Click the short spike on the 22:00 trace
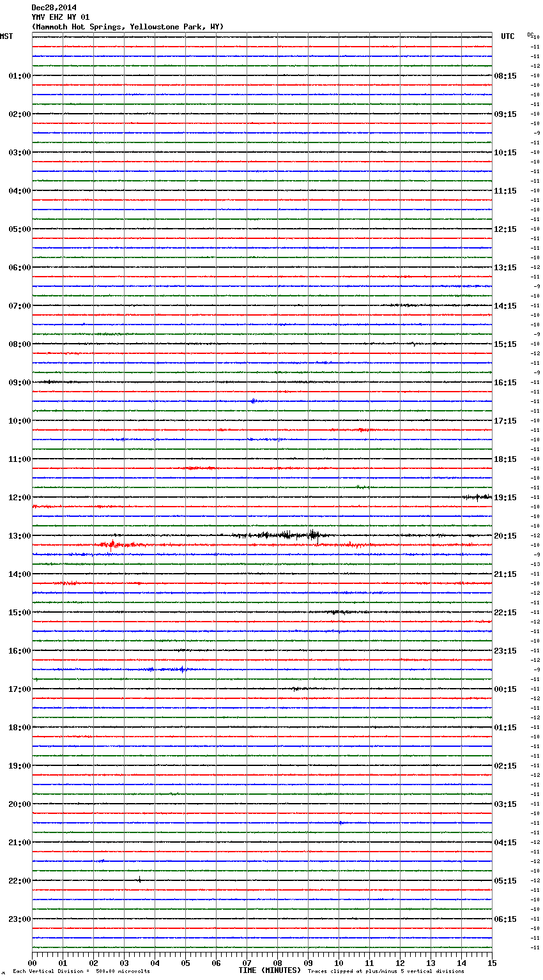 (139, 880)
